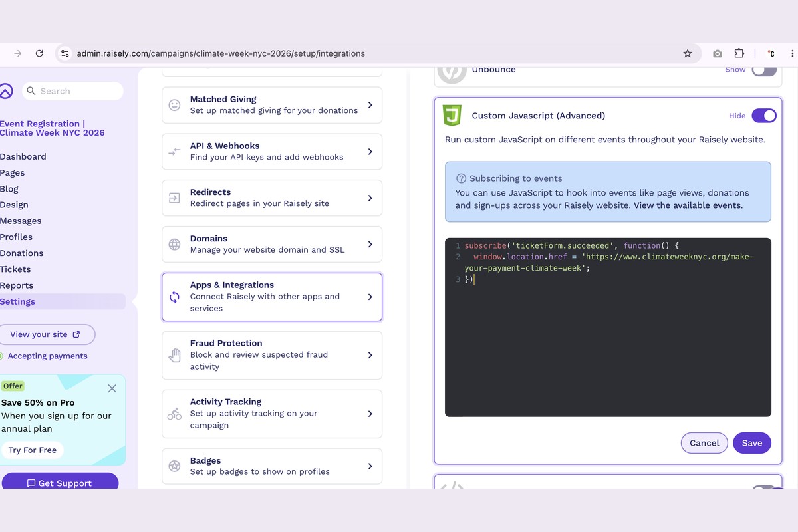Click inside the JavaScript code editor
This screenshot has height=532, width=798.
608,327
